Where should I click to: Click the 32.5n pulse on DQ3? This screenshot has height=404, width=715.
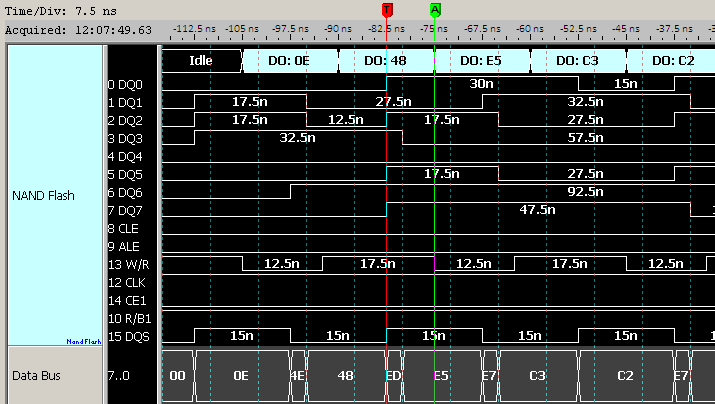[297, 138]
